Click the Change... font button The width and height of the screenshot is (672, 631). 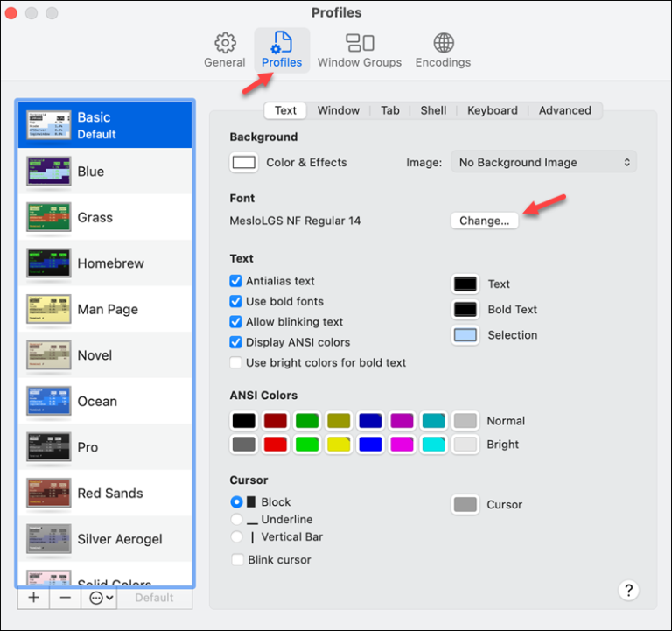[484, 221]
